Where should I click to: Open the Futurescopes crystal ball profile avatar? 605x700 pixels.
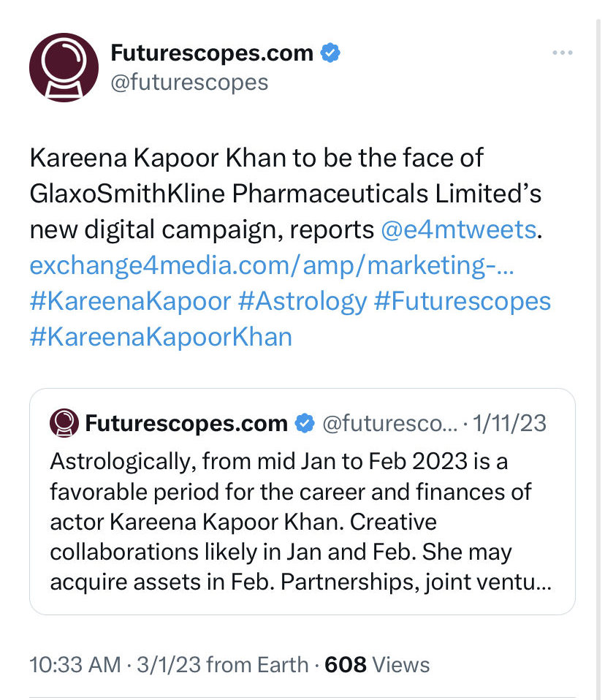(64, 67)
